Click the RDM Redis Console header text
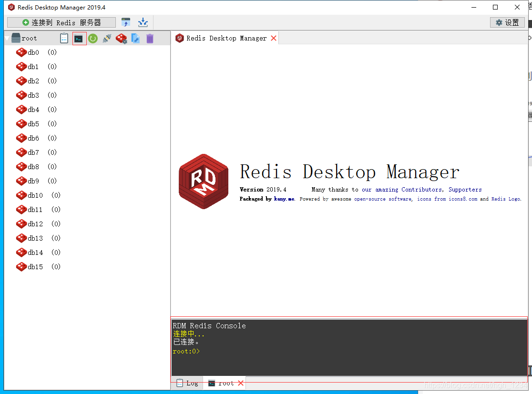This screenshot has height=394, width=532. coord(209,325)
